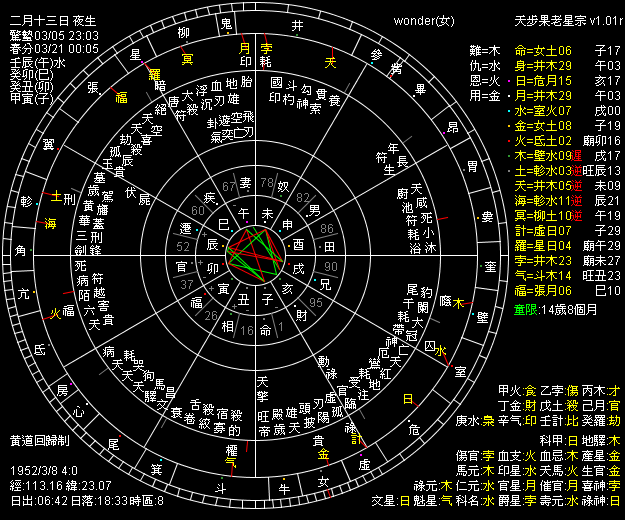Click the 天步果老星宗 v1.01r title text

point(562,19)
